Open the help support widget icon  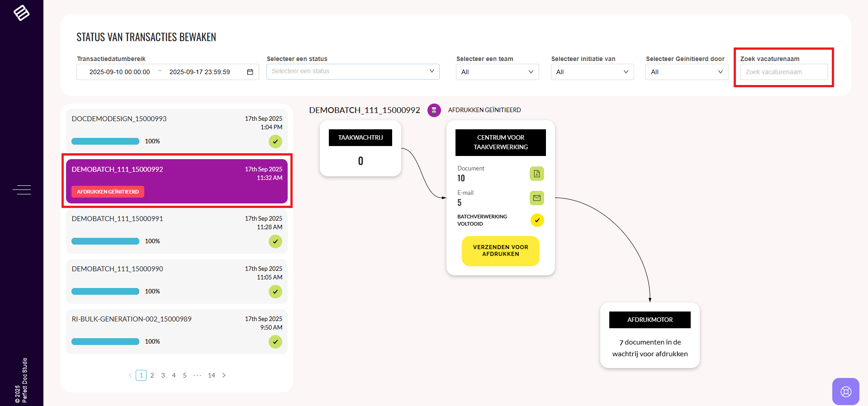845,391
